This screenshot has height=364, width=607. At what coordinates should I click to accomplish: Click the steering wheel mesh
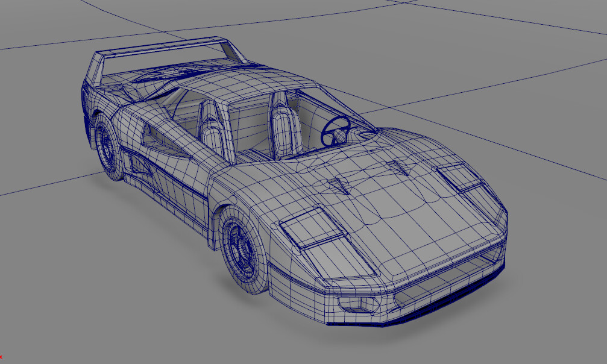(336, 128)
